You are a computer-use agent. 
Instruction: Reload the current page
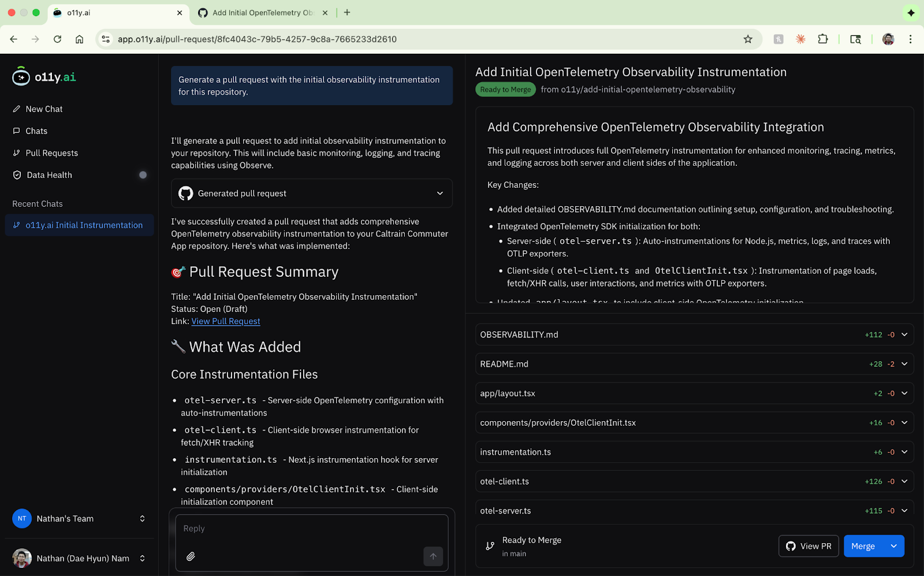point(57,39)
